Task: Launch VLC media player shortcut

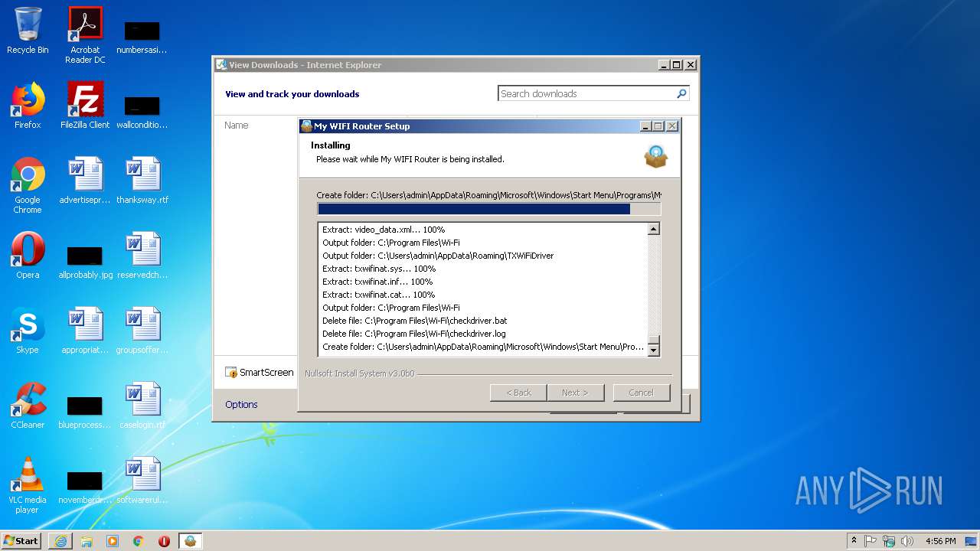Action: (x=28, y=485)
